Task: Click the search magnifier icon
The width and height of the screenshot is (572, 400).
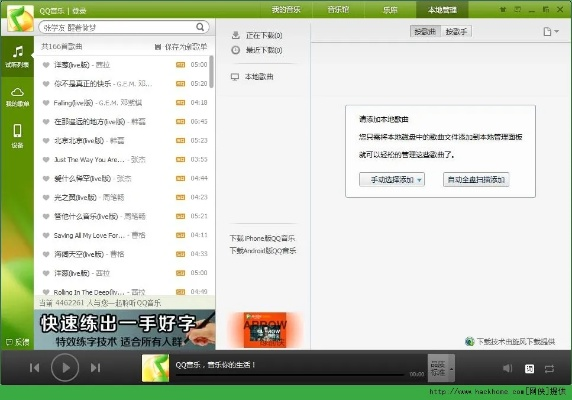Action: 200,27
